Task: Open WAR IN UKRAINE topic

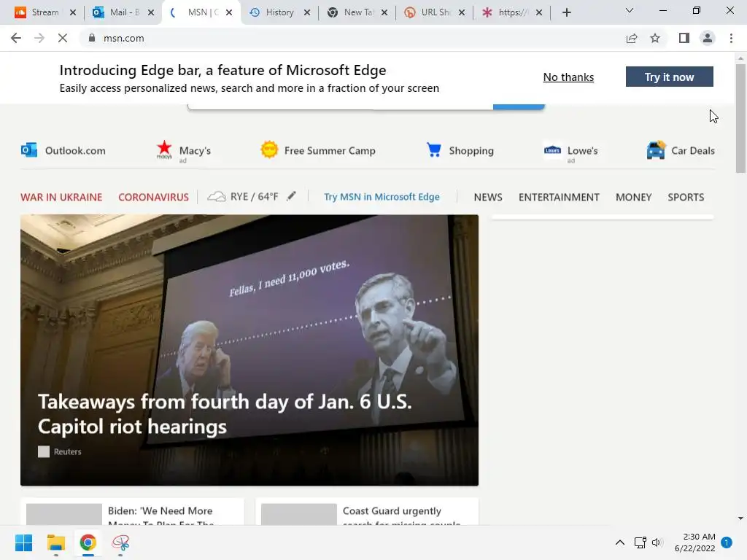Action: 61,197
